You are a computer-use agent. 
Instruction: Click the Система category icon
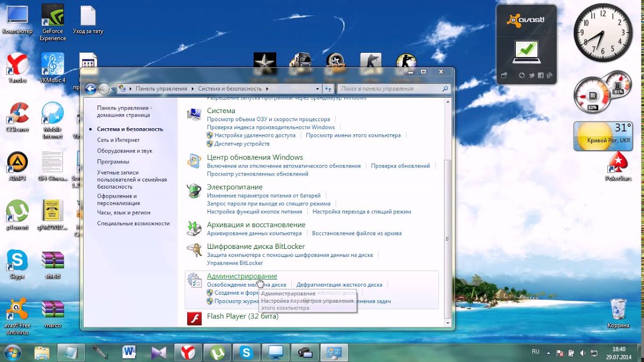click(x=194, y=114)
